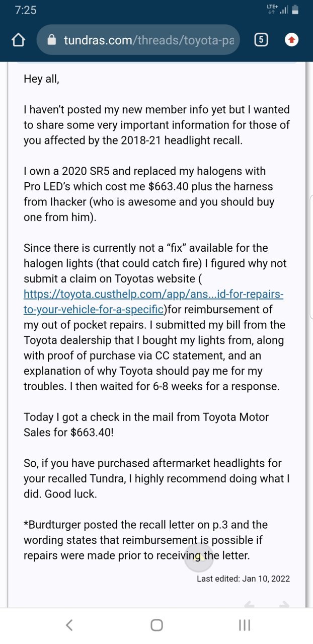
Task: Tap the battery icon in the status bar
Action: tap(295, 10)
